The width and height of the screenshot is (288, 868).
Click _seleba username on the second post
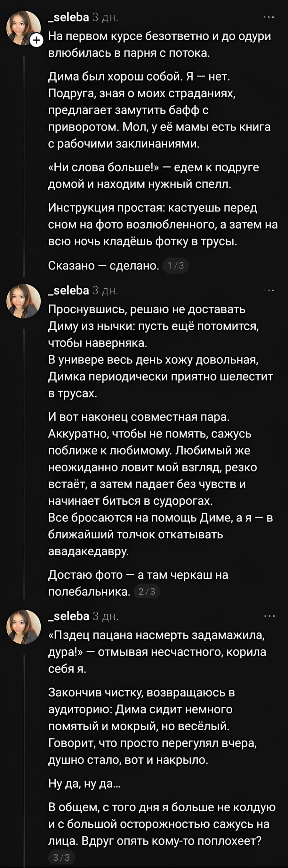[68, 290]
